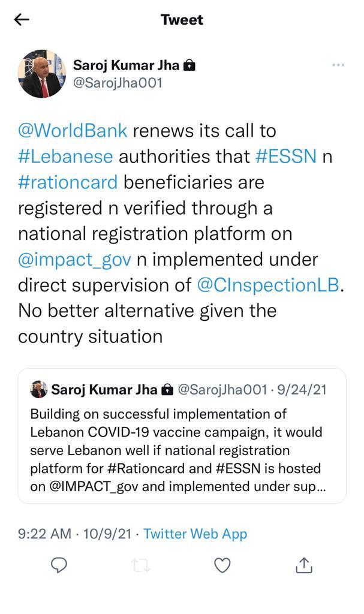Viewport: 364px width, 614px height.
Task: Visit the @impact_gov mention
Action: pyautogui.click(x=74, y=260)
